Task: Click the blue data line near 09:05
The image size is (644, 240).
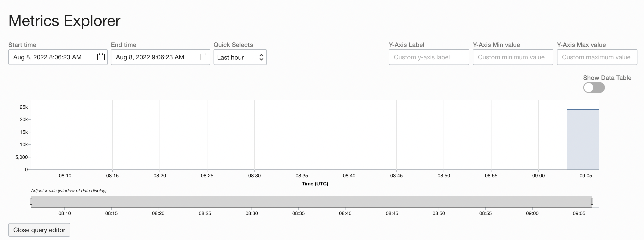Action: 583,109
